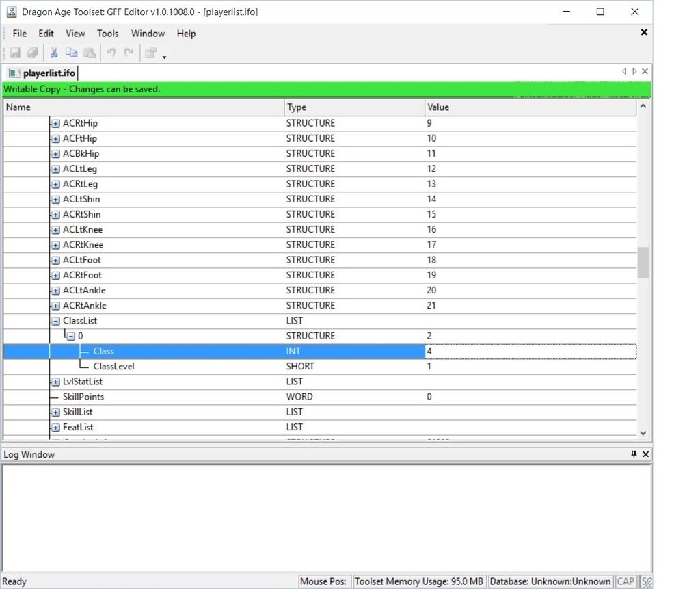Image resolution: width=700 pixels, height=589 pixels.
Task: Click the Copy icon in the toolbar
Action: [x=71, y=53]
